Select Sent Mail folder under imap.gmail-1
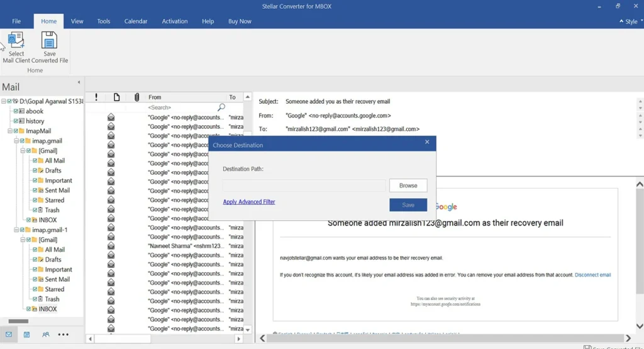This screenshot has width=644, height=349. 57,279
